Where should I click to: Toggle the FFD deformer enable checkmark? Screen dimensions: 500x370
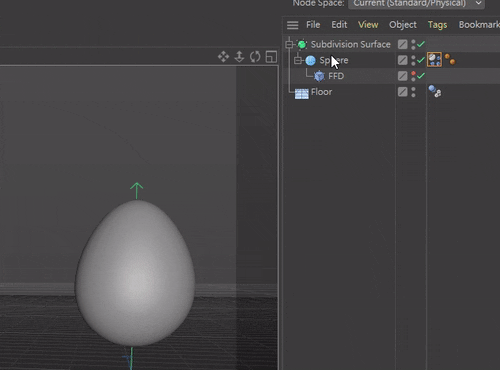[421, 76]
